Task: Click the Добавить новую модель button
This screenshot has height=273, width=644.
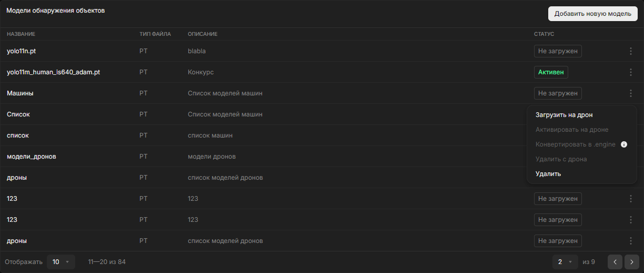Action: 592,14
